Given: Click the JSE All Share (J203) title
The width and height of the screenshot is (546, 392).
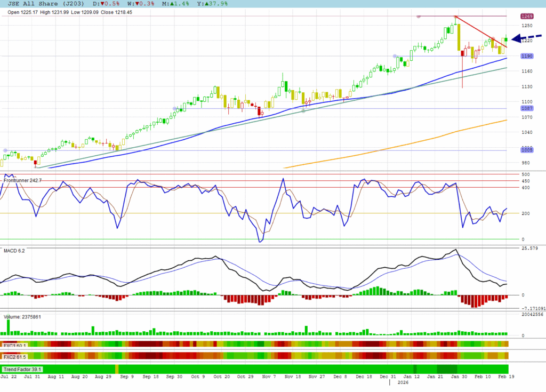Looking at the screenshot, I should pos(38,3).
